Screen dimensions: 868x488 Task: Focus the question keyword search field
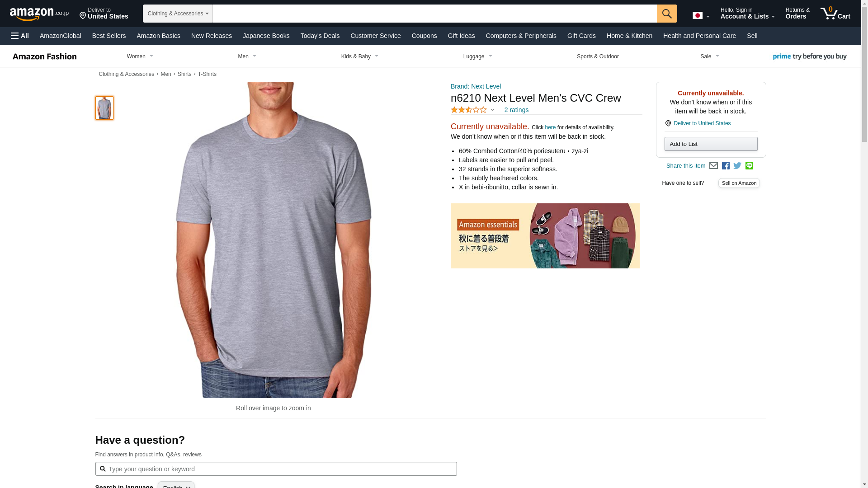(276, 469)
